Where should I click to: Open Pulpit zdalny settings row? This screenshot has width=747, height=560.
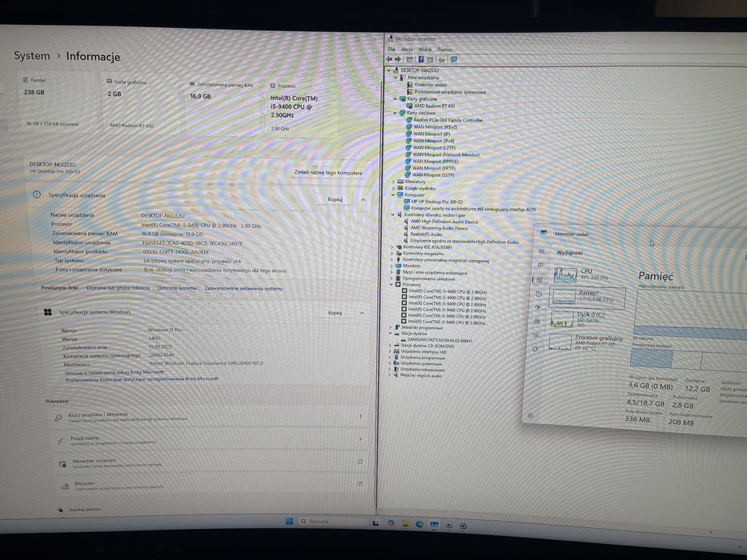click(210, 439)
